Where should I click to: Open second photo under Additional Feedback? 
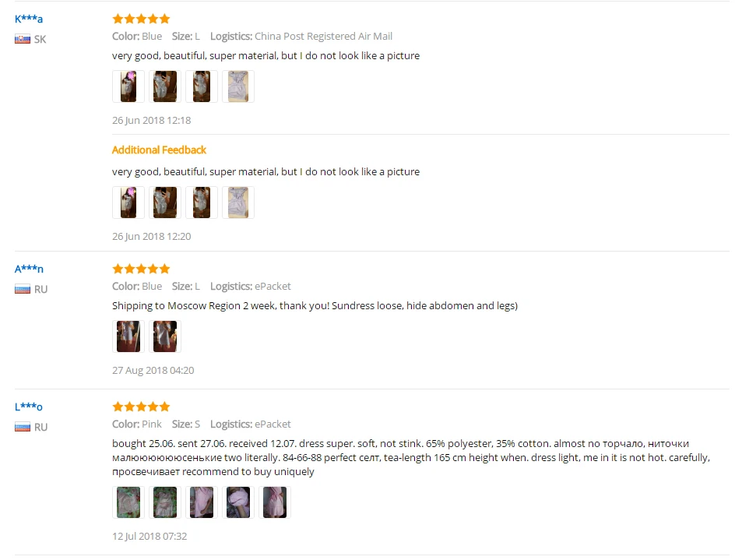[165, 203]
